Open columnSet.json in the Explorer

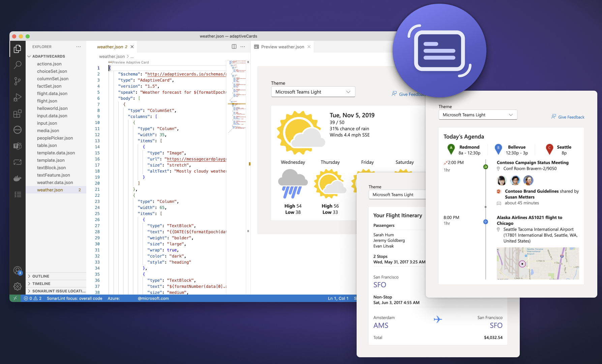pos(56,79)
